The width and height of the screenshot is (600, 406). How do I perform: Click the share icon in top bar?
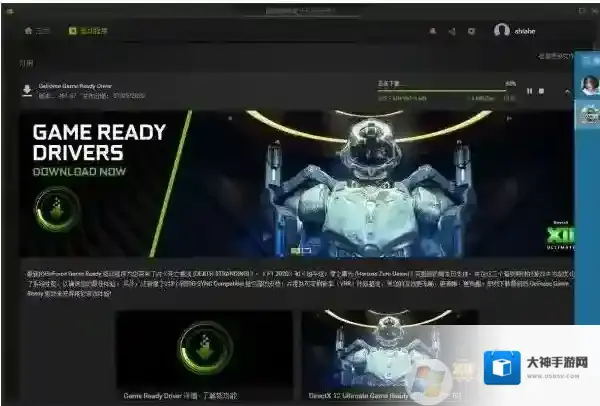(x=453, y=31)
